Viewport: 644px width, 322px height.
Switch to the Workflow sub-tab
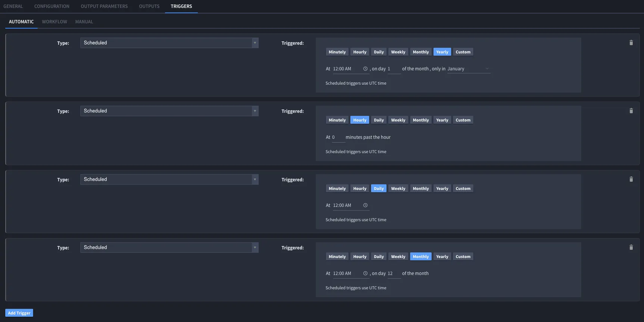click(55, 22)
